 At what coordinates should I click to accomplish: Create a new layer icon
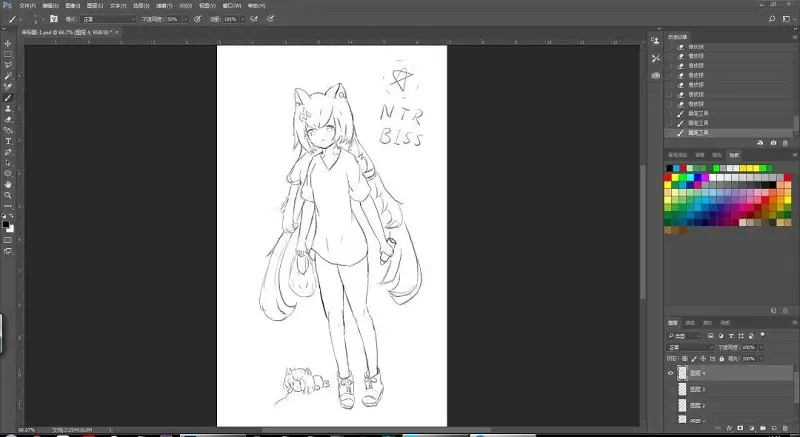point(774,428)
